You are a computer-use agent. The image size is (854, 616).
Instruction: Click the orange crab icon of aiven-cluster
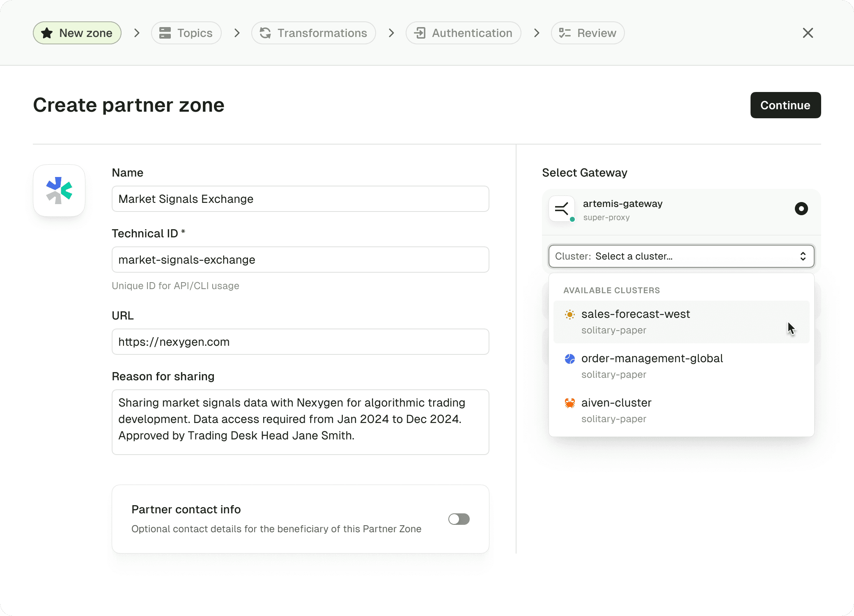[x=569, y=403]
